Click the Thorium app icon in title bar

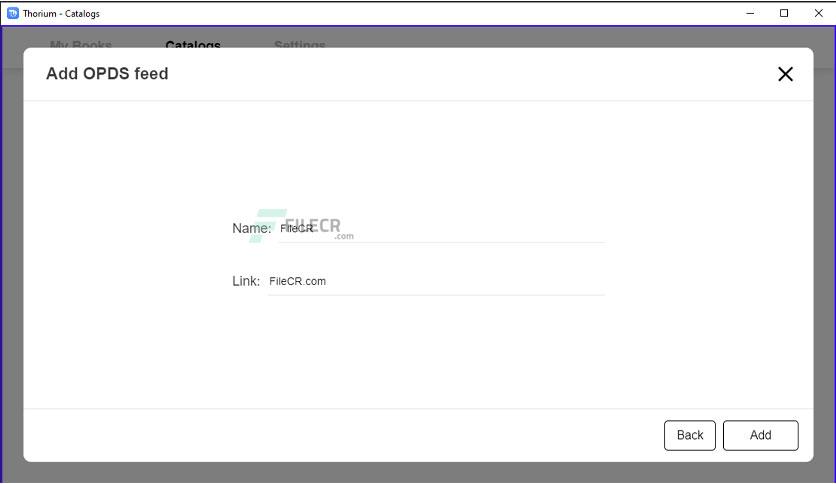pos(13,13)
